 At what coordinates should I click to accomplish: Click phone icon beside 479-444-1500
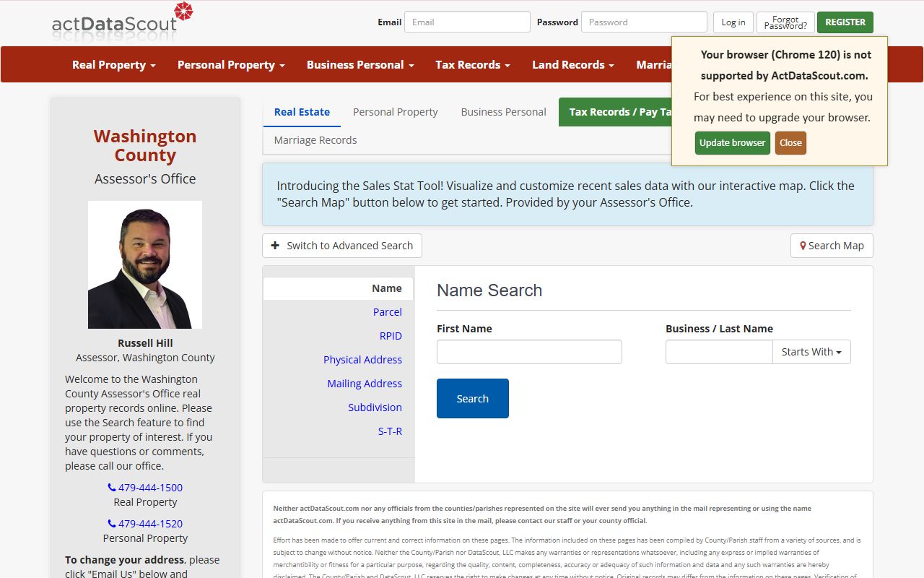112,488
